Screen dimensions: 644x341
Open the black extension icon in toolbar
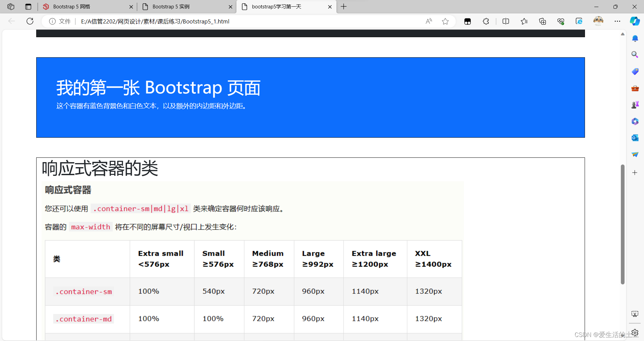point(468,21)
